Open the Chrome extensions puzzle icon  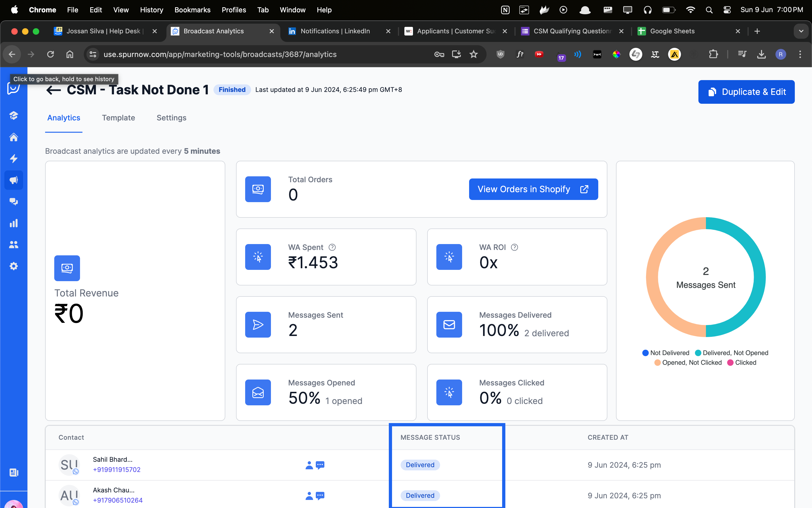713,54
